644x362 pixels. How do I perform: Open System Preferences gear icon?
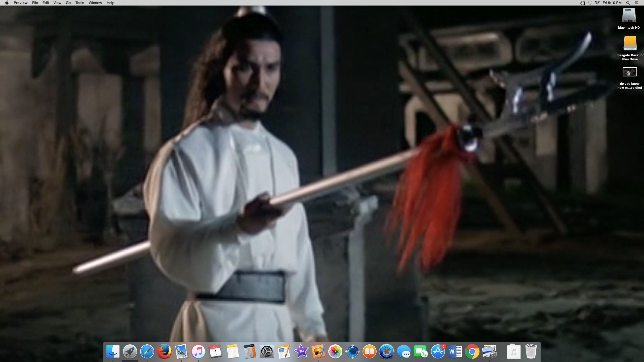(267, 351)
